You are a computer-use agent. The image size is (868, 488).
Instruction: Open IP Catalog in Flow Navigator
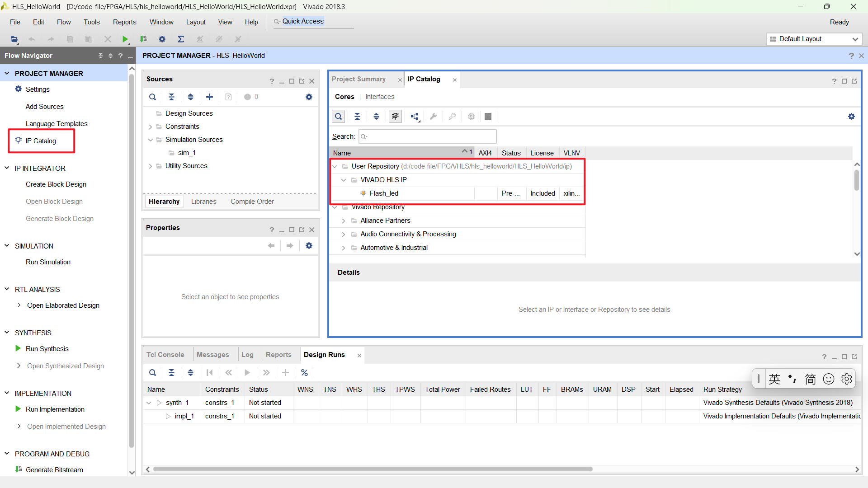41,141
